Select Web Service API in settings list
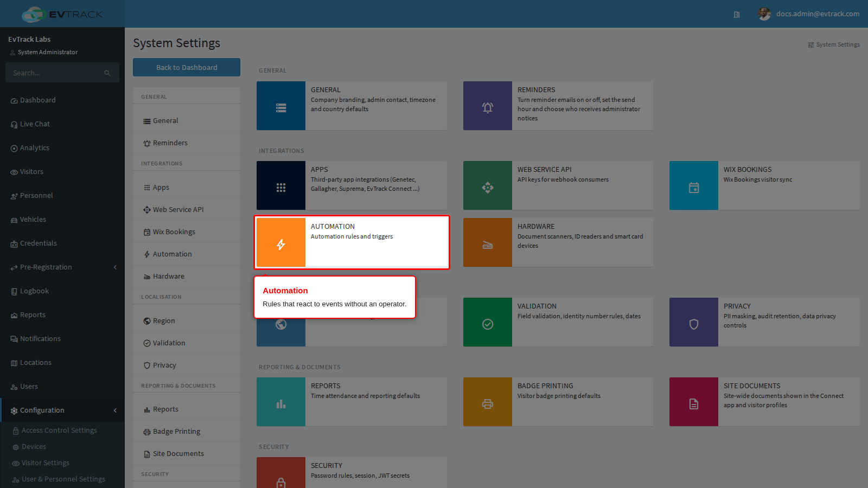Viewport: 868px width, 488px height. tap(187, 210)
